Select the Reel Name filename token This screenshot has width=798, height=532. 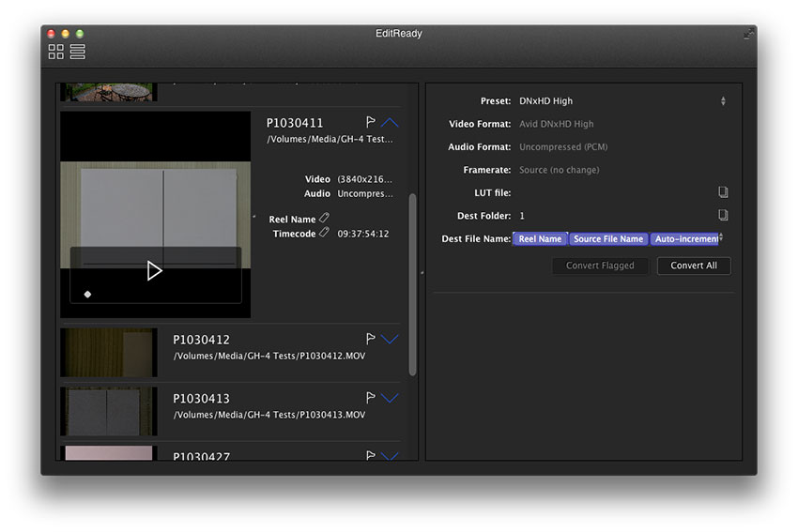[540, 239]
